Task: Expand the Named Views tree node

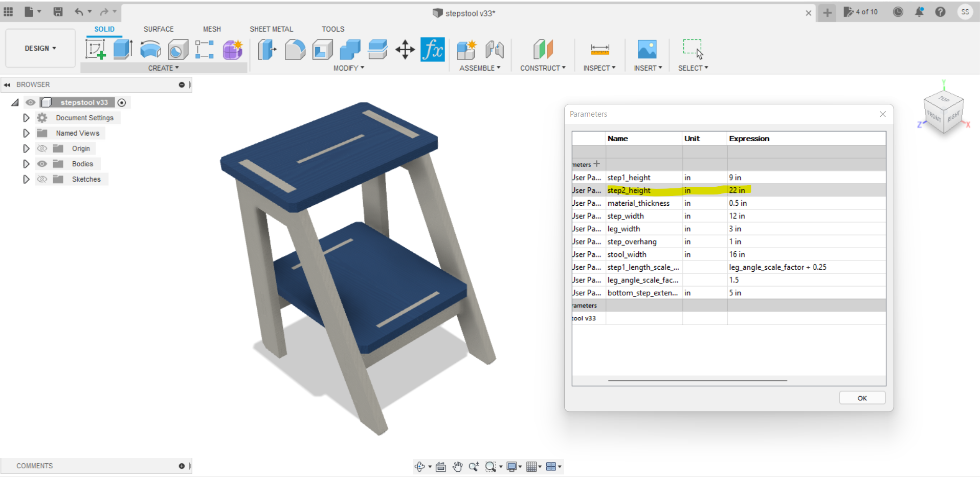Action: pyautogui.click(x=26, y=133)
